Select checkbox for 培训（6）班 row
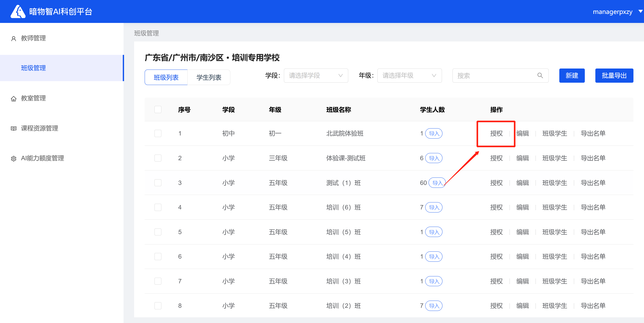644x323 pixels. [158, 207]
